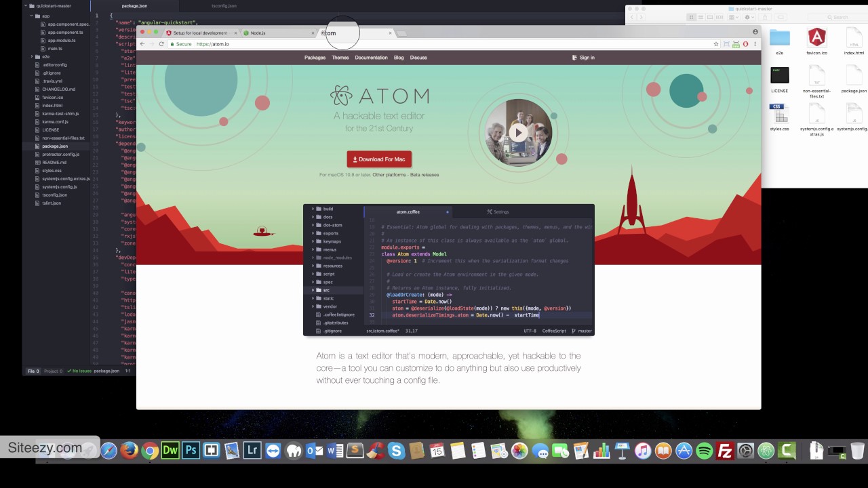Switch to Setup for local development Chrome tab
Screen dimensions: 868x488
click(x=201, y=33)
